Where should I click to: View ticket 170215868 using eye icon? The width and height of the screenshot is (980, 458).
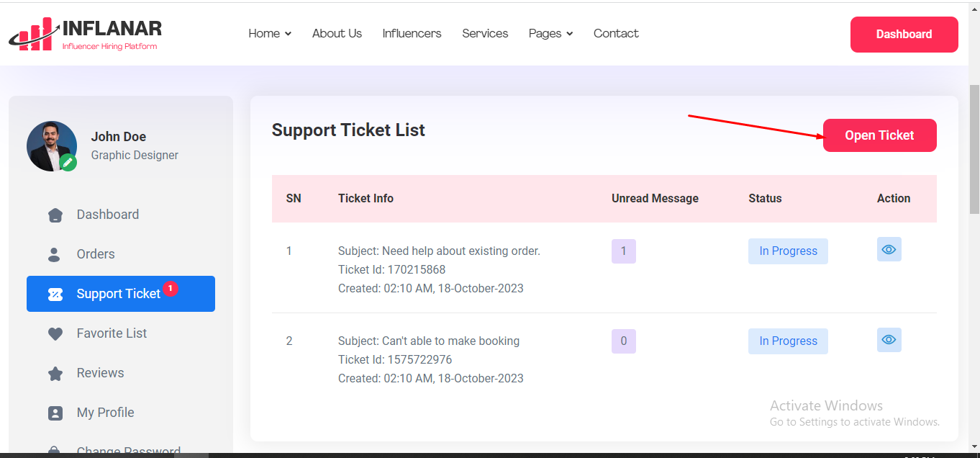pyautogui.click(x=889, y=249)
